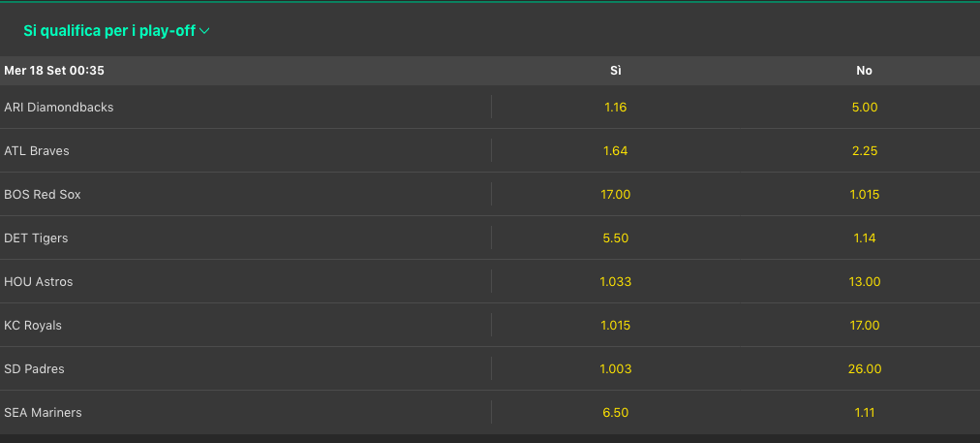Select No odds 5.00 for ARI Diamondbacks
980x443 pixels.
[864, 107]
